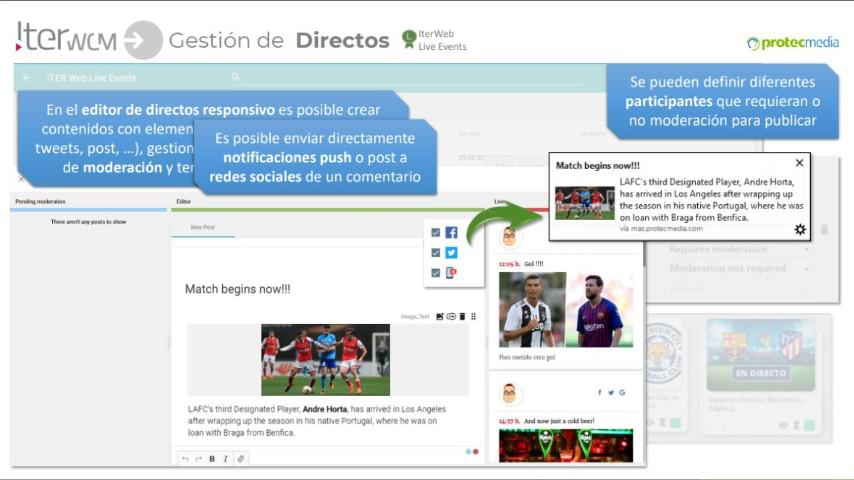The height and width of the screenshot is (480, 854).
Task: Select the New Post tab
Action: pos(203,227)
